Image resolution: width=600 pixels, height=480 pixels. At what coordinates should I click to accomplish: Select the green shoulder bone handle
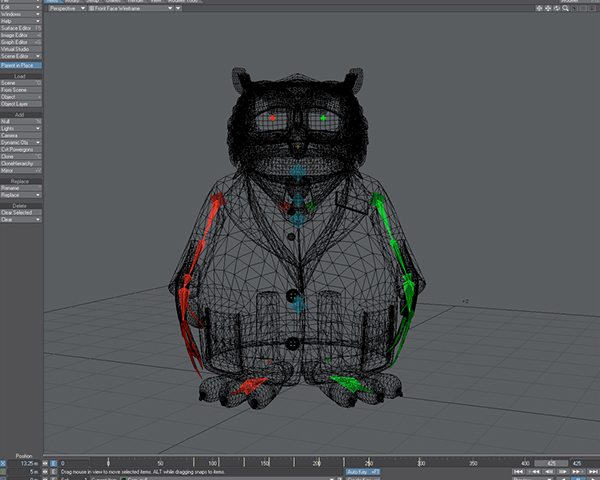[378, 199]
